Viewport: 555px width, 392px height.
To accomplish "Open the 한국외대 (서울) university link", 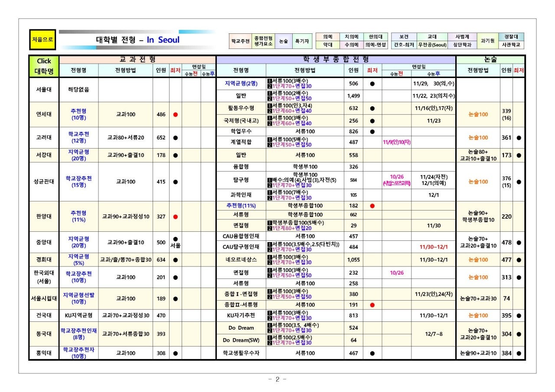I will pyautogui.click(x=44, y=277).
